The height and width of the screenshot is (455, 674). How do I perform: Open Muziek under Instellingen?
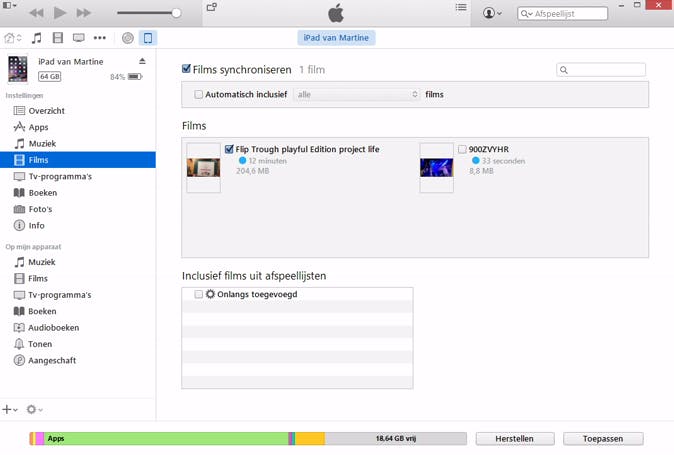coord(78,144)
